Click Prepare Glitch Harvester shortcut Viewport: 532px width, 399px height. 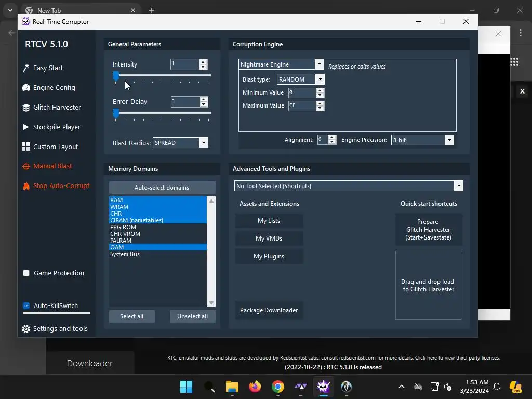pos(429,230)
